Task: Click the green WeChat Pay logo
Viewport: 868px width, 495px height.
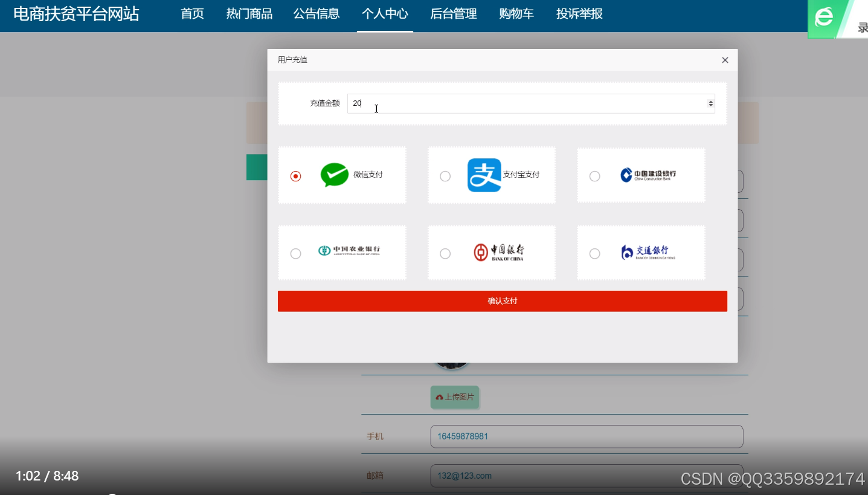Action: pos(335,175)
